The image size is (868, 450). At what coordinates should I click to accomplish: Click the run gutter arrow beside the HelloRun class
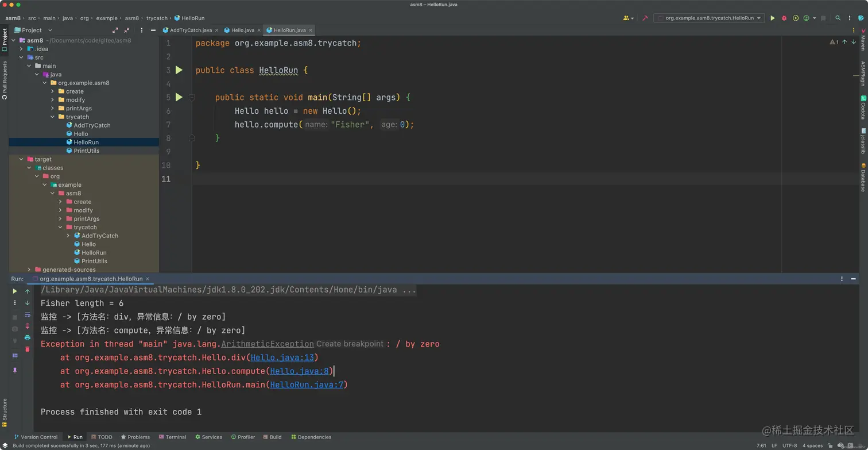pos(179,70)
